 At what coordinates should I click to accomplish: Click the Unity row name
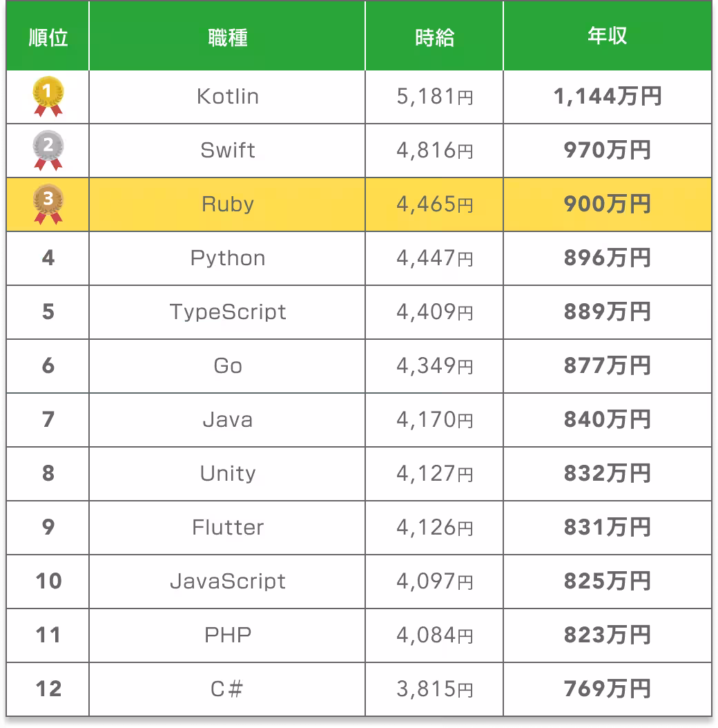(x=227, y=474)
